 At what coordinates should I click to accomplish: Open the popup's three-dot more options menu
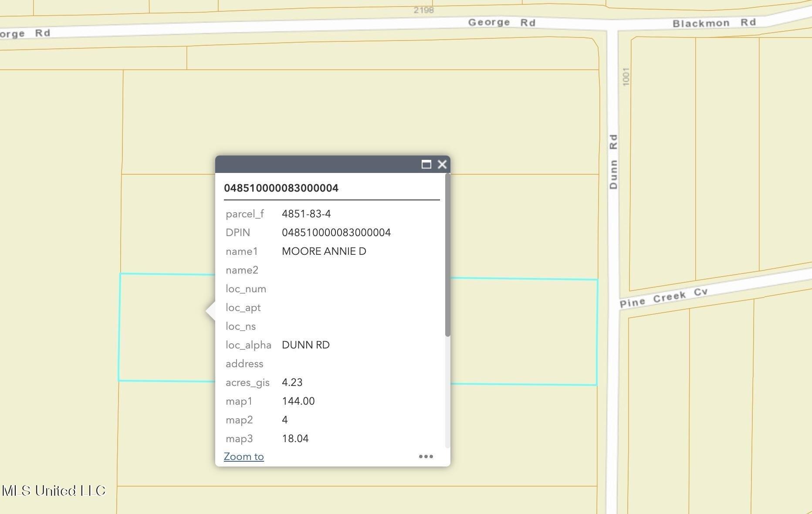[426, 457]
